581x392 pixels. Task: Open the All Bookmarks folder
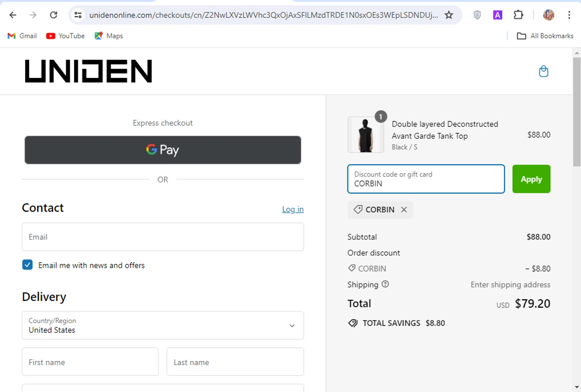(545, 36)
